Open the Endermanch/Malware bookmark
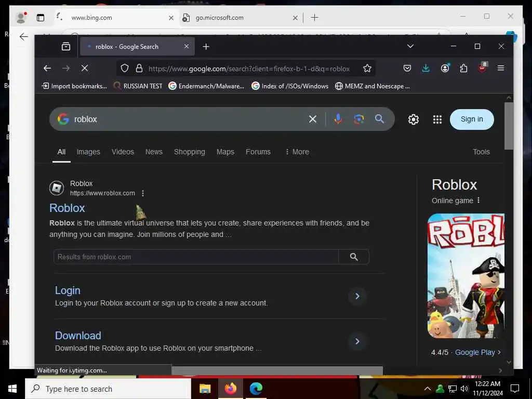532x399 pixels. (x=206, y=86)
